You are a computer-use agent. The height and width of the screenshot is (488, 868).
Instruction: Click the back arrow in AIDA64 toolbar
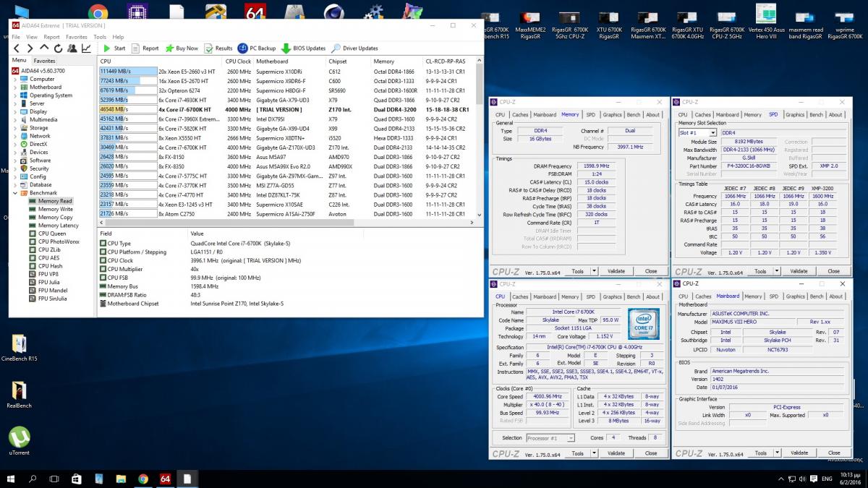click(x=17, y=48)
